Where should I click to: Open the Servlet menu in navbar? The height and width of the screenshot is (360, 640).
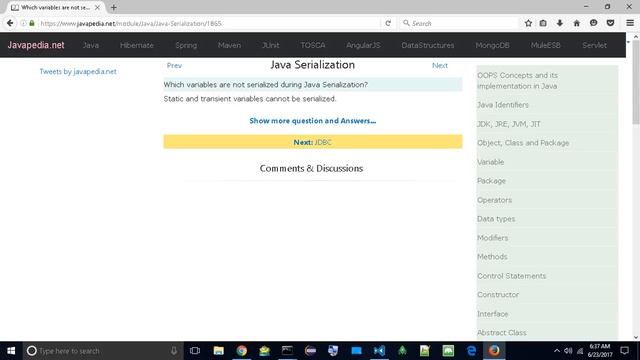click(x=594, y=45)
